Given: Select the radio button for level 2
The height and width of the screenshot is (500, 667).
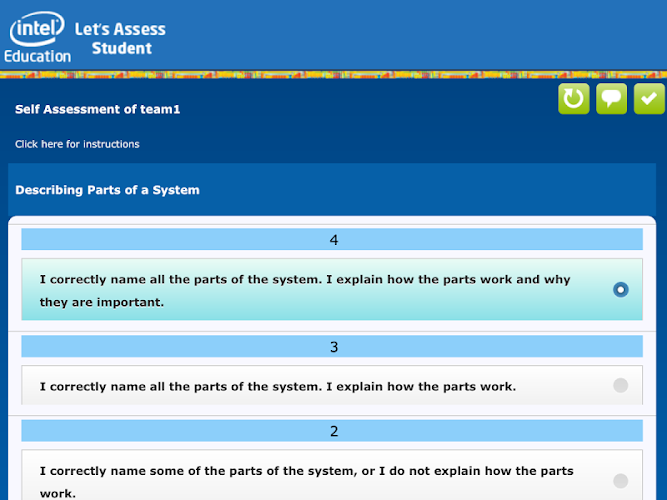Looking at the screenshot, I should pos(621,480).
